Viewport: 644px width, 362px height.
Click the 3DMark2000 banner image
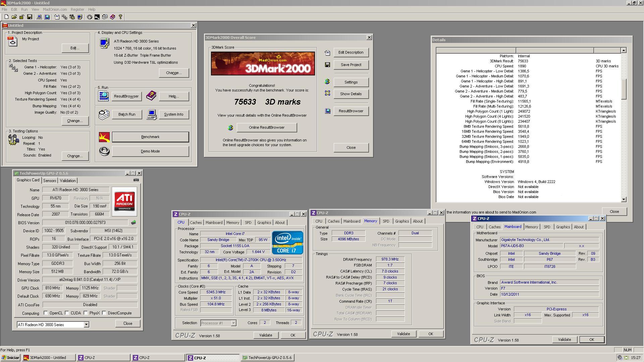pyautogui.click(x=263, y=63)
